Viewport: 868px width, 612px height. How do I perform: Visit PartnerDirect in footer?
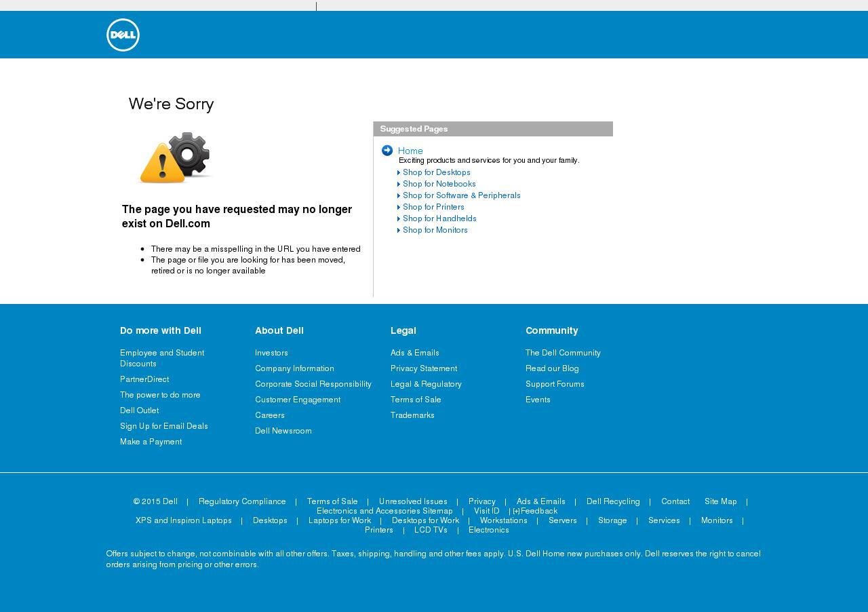[144, 379]
